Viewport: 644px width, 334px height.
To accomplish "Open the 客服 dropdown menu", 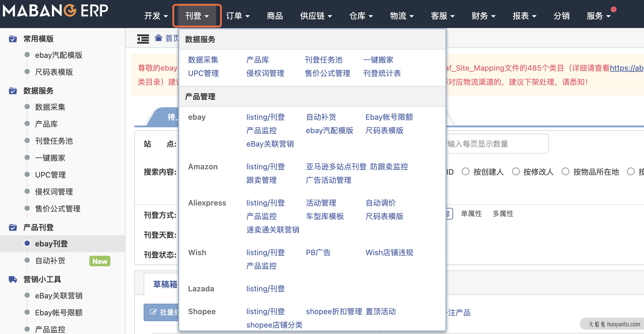I will click(443, 16).
